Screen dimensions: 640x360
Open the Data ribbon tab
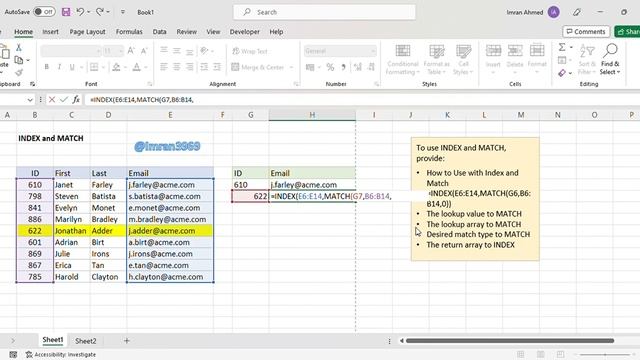click(x=159, y=32)
